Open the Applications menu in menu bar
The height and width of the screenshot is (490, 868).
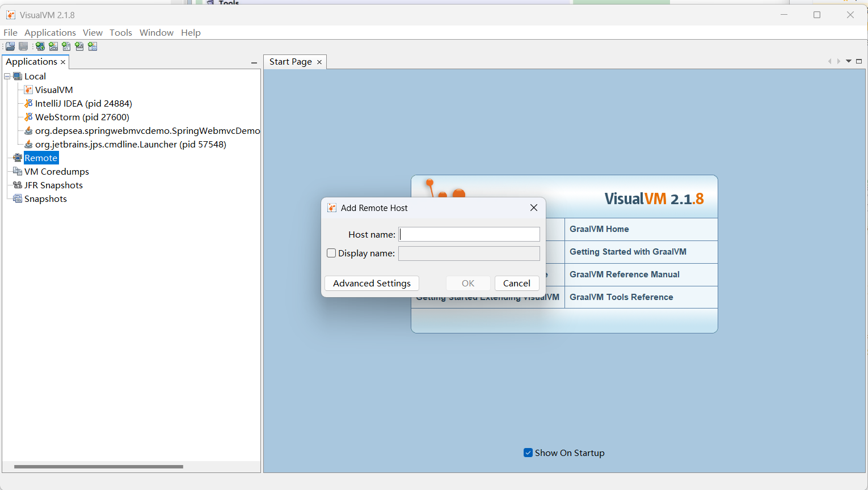[x=50, y=32]
